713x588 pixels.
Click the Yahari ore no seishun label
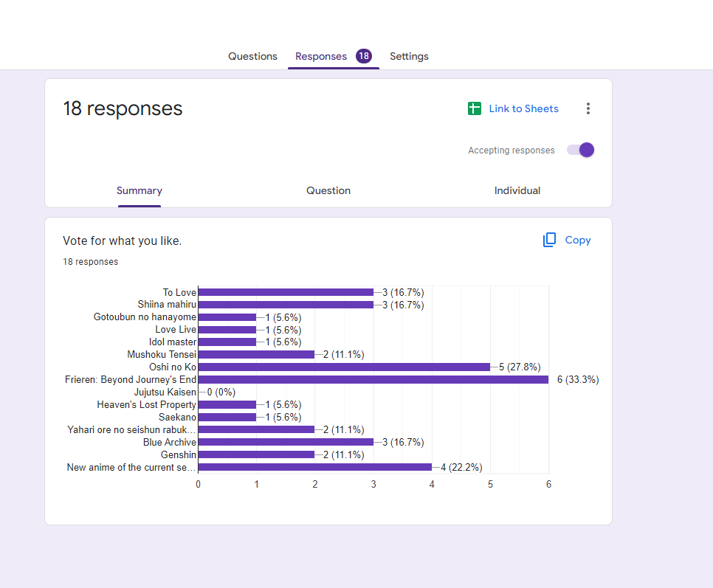(131, 430)
